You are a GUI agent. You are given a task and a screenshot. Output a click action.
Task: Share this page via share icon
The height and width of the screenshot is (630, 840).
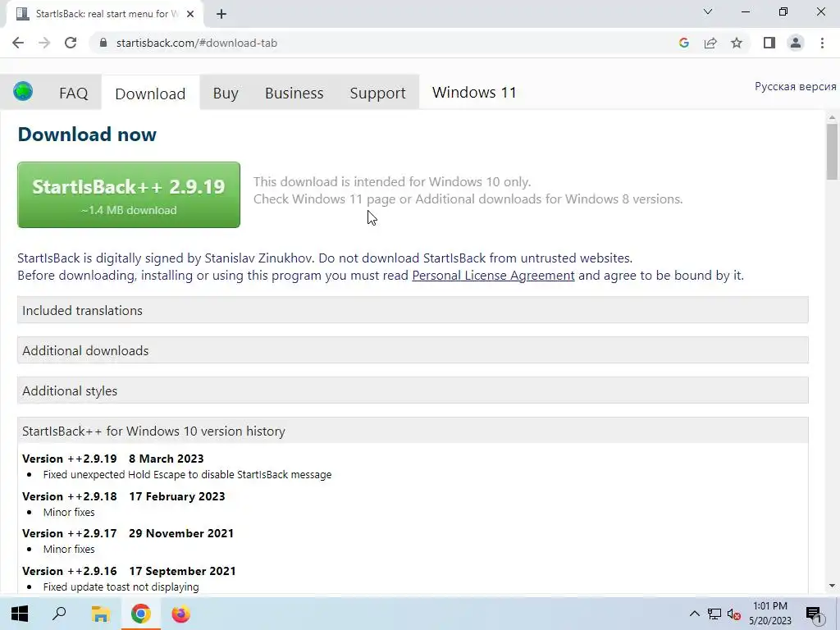click(x=710, y=43)
